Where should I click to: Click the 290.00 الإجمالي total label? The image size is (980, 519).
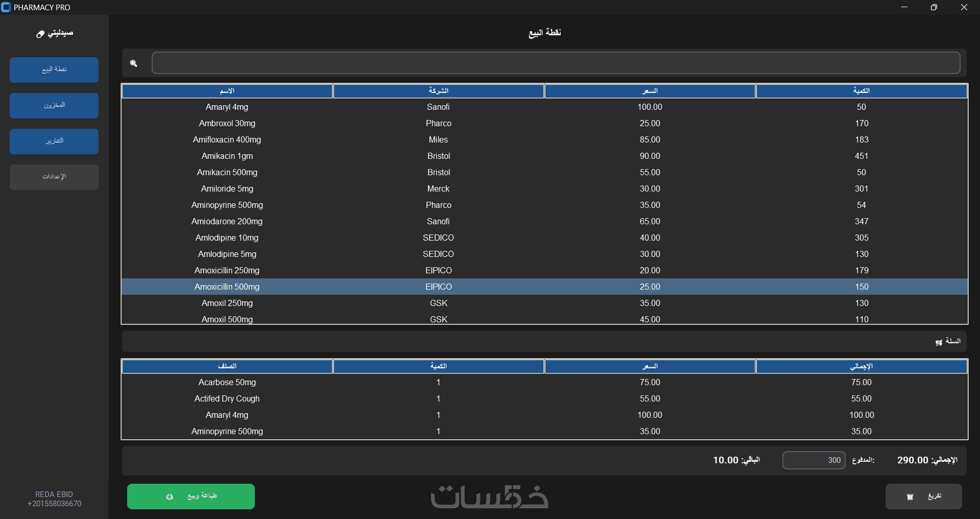click(927, 460)
